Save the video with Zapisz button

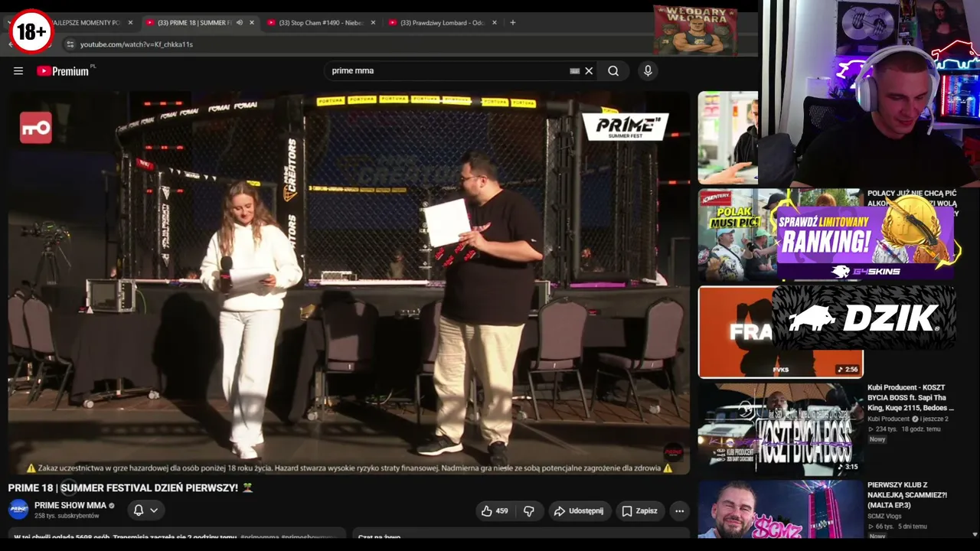tap(639, 510)
